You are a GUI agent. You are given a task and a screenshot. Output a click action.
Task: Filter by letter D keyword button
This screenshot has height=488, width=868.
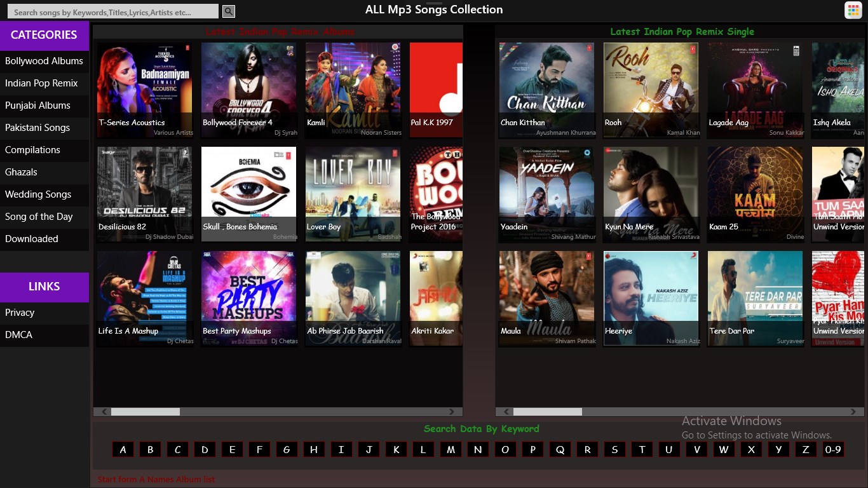205,449
